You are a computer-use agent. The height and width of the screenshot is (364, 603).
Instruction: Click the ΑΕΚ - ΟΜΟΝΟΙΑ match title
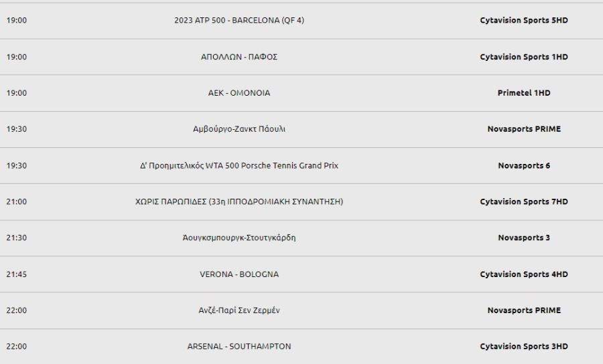tap(239, 93)
